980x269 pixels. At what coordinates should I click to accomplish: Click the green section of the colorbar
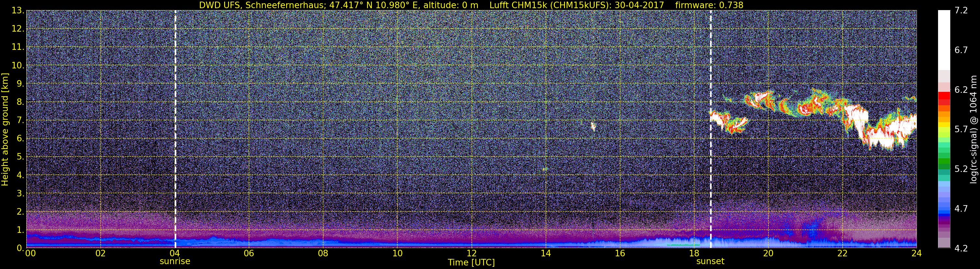(944, 162)
